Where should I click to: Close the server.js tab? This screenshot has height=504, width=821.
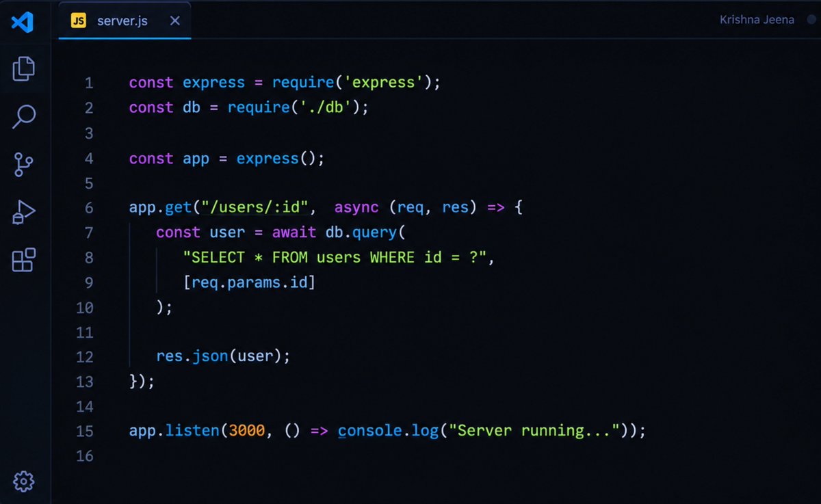174,21
